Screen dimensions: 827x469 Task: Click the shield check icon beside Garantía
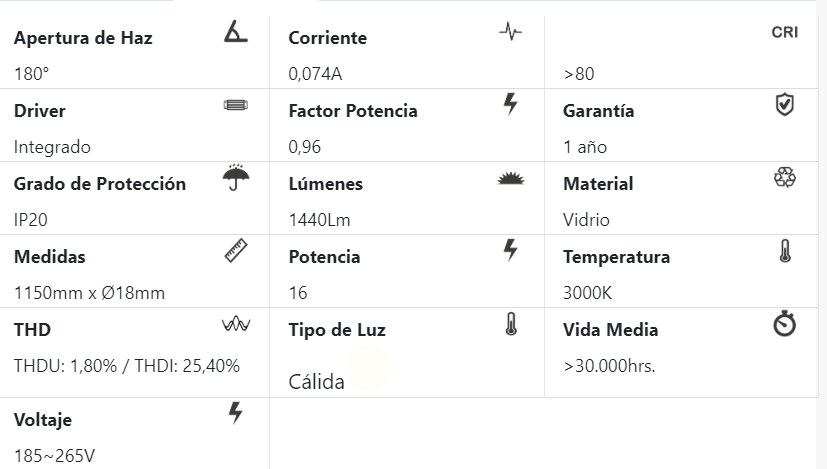click(x=785, y=104)
